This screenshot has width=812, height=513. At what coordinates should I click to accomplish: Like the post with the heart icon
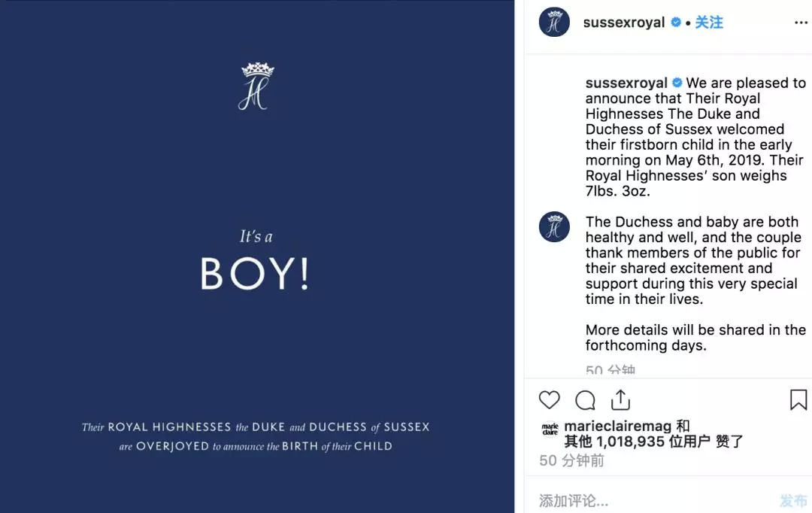tap(550, 400)
